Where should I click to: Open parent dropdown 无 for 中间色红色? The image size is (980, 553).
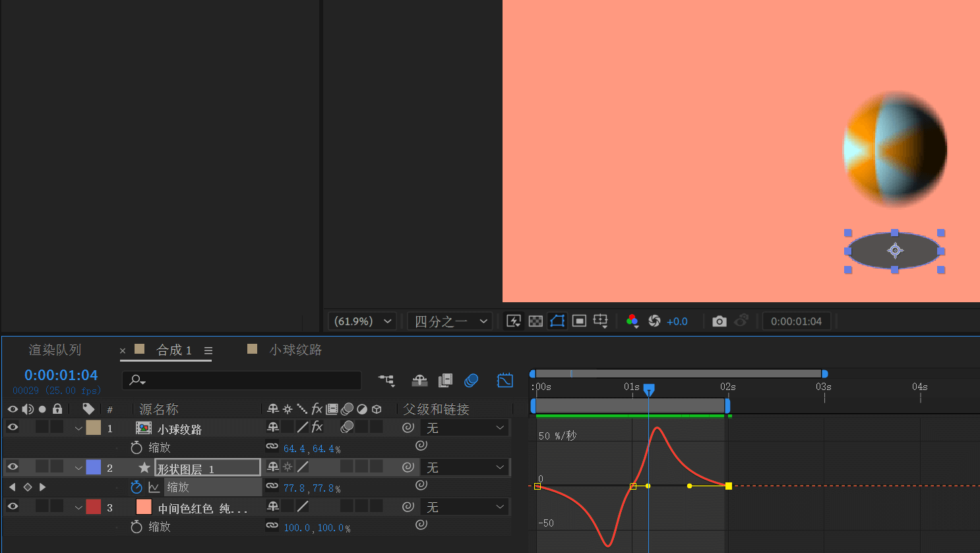click(x=465, y=507)
